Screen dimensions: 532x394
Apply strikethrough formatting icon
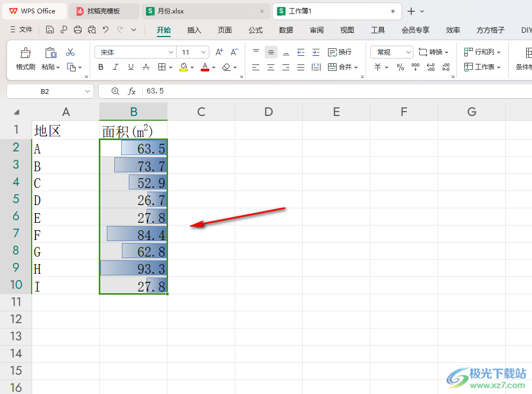[146, 67]
